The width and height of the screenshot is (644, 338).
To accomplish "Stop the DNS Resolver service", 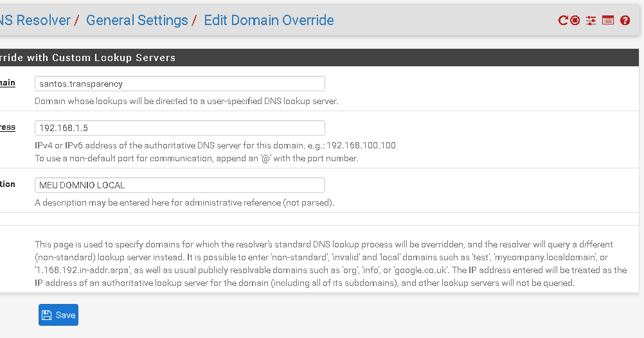I will pyautogui.click(x=575, y=20).
